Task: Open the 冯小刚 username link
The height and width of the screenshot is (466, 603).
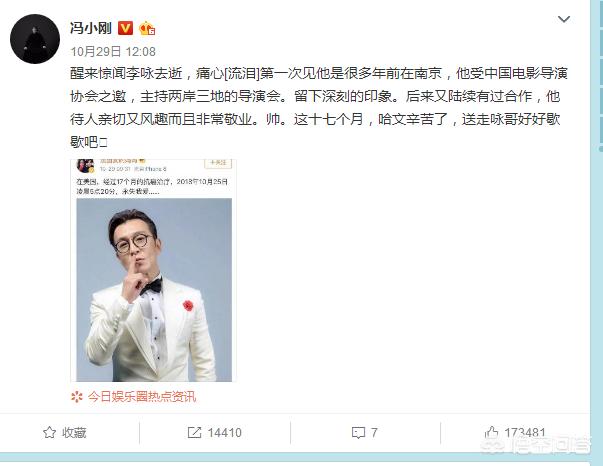Action: 91,28
